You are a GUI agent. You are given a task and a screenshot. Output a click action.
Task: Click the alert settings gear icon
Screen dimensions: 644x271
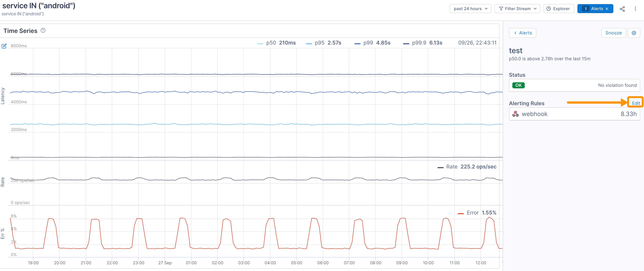[x=634, y=33]
